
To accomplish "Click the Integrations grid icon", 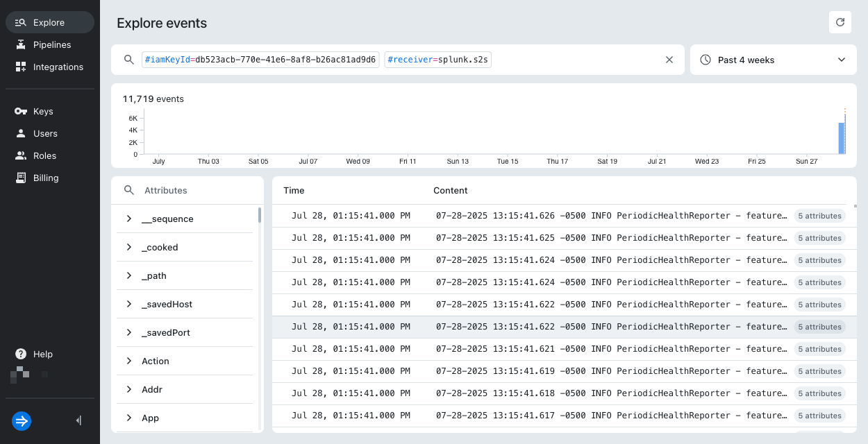I will 20,67.
